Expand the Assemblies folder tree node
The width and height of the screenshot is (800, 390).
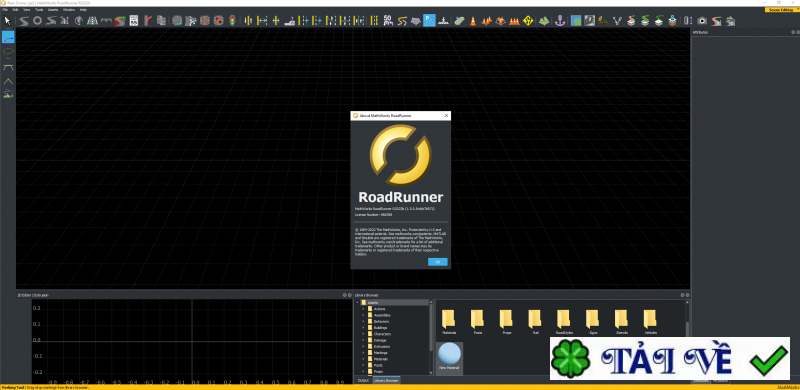pyautogui.click(x=363, y=315)
